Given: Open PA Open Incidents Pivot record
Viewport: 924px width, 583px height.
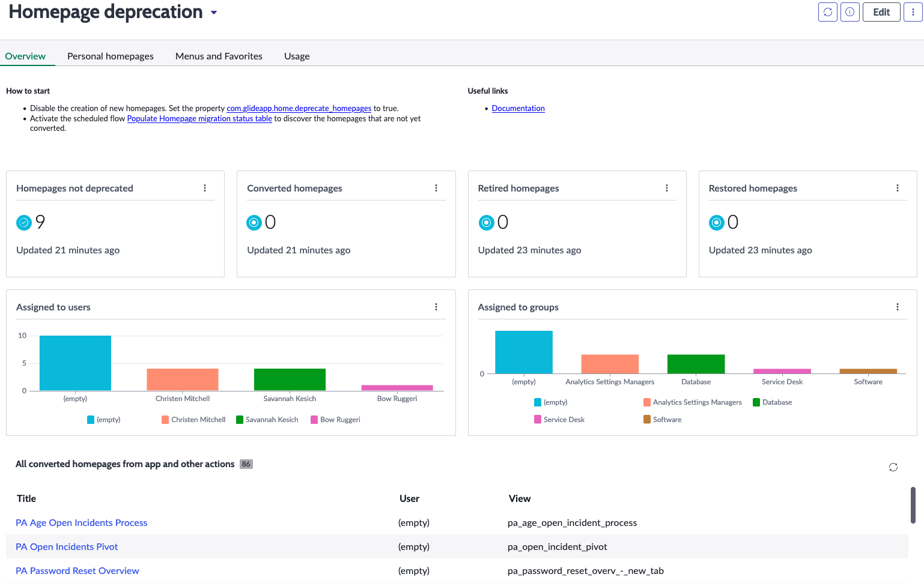Looking at the screenshot, I should tap(67, 547).
